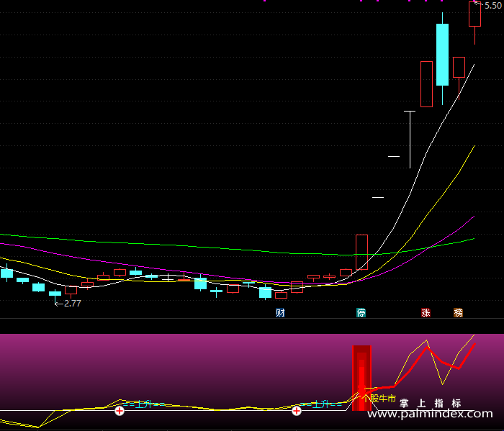The width and height of the screenshot is (504, 431).
Task: Click the first red plus signal marker
Action: coord(120,411)
